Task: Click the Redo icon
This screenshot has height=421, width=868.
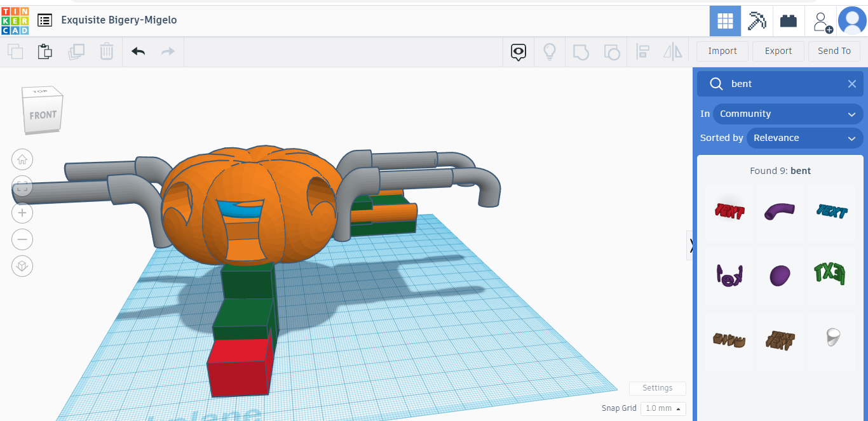Action: (x=168, y=51)
